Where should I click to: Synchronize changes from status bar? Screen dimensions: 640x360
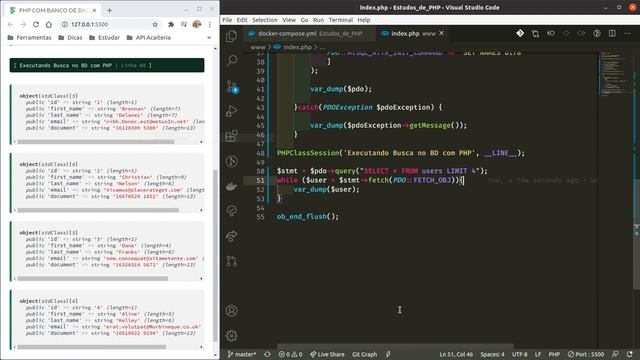[x=267, y=354]
